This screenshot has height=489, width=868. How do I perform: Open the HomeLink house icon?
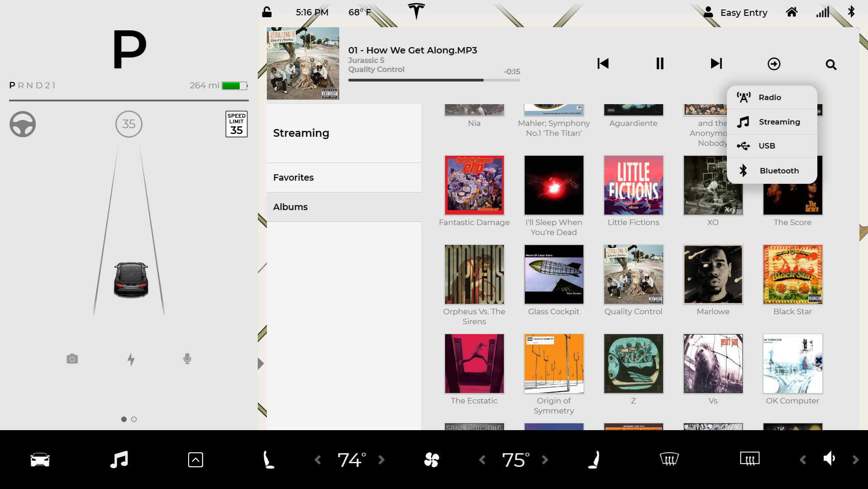pyautogui.click(x=792, y=12)
